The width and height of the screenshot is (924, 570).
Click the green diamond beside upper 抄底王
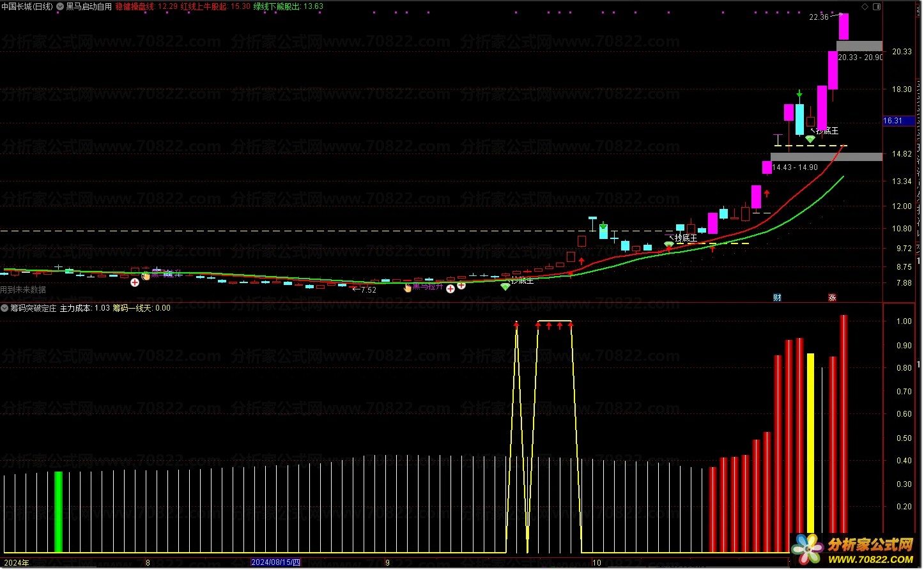pos(810,139)
